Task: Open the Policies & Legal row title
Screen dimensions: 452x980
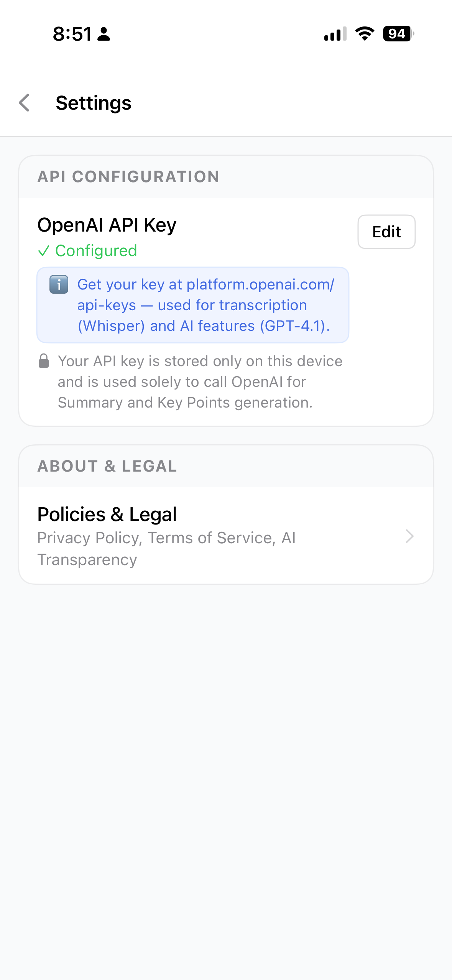Action: 107,514
